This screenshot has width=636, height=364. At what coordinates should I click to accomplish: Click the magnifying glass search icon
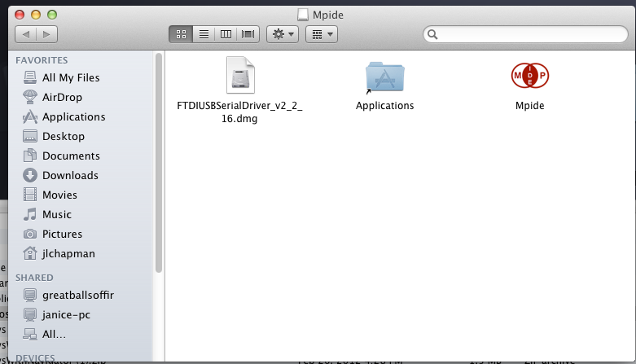(432, 34)
